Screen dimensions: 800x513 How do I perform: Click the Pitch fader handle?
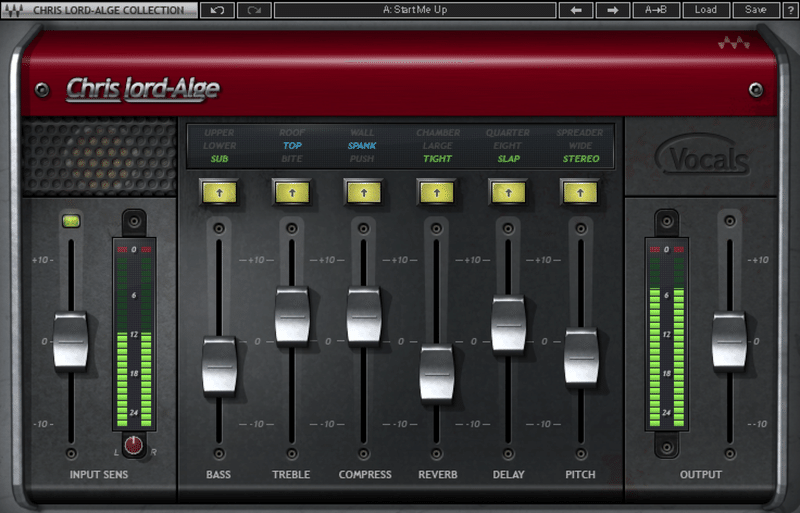[581, 357]
